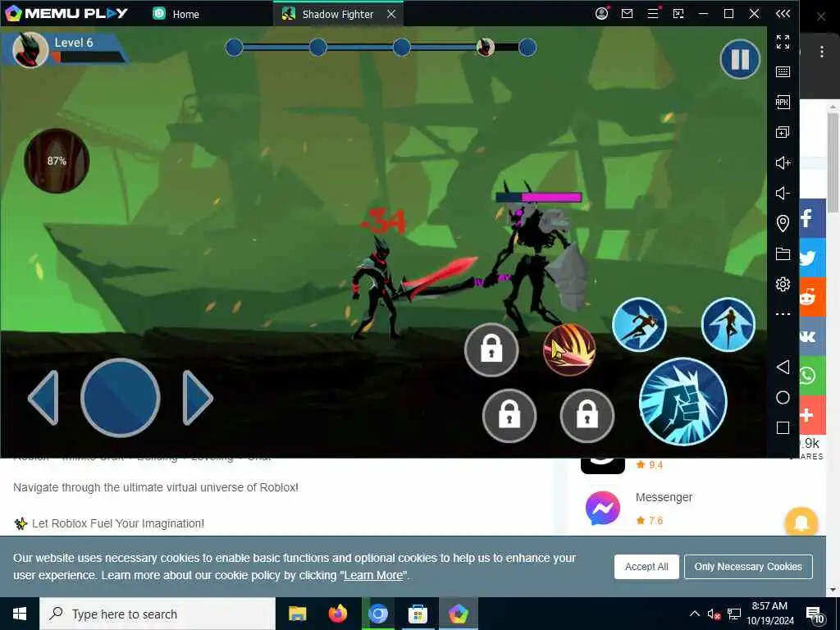Decrease emulator volume
The image size is (840, 630).
click(x=783, y=193)
